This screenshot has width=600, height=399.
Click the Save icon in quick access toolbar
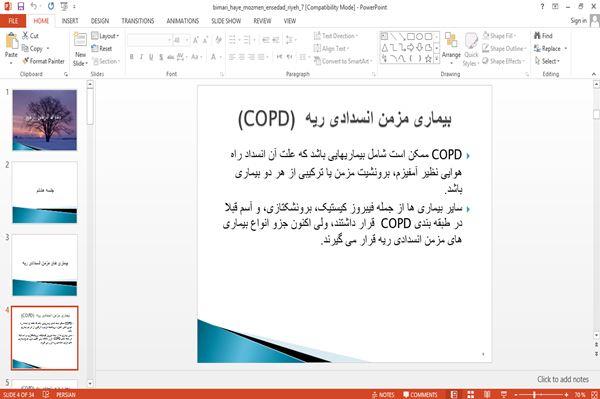tap(21, 6)
